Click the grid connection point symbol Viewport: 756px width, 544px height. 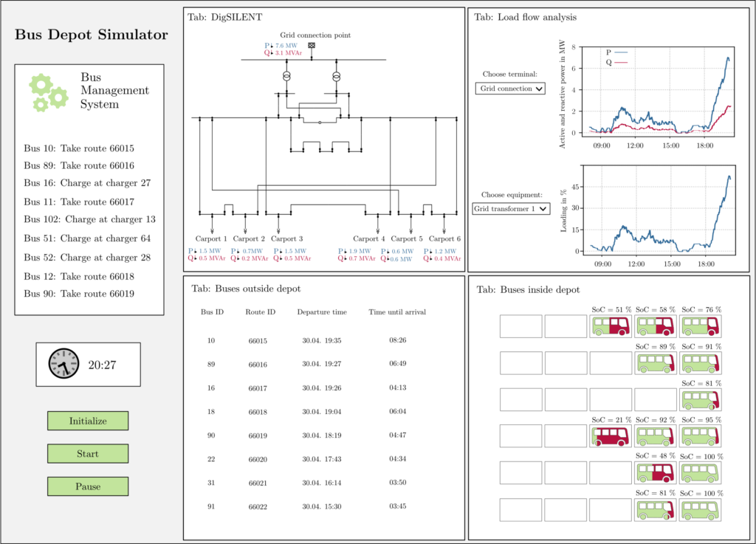coord(311,46)
